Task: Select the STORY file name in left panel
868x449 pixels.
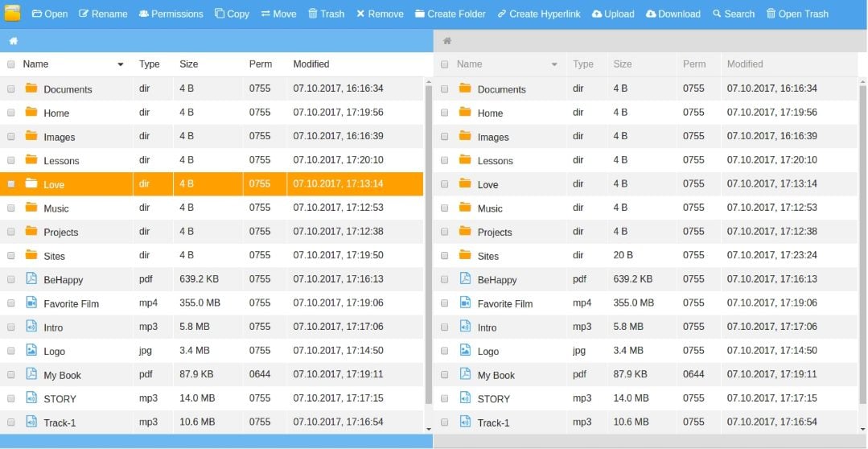Action: point(60,398)
